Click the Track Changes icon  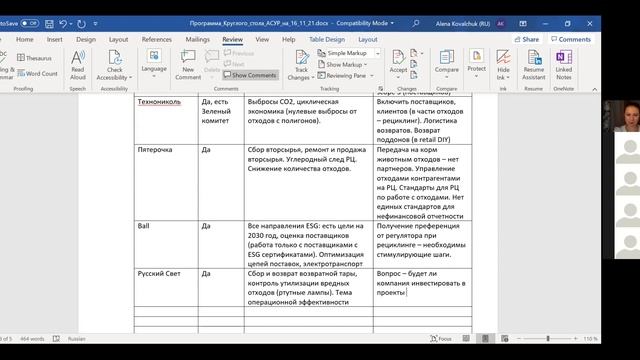tap(302, 58)
